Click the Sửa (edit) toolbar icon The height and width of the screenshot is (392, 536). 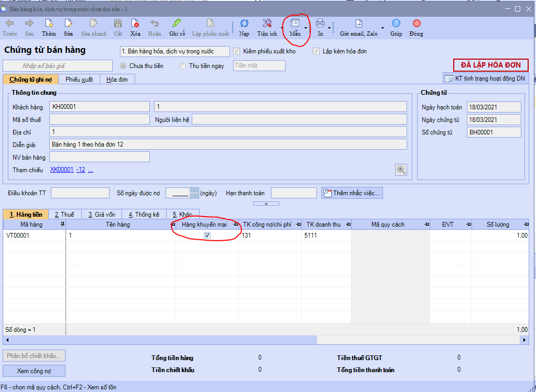click(68, 23)
